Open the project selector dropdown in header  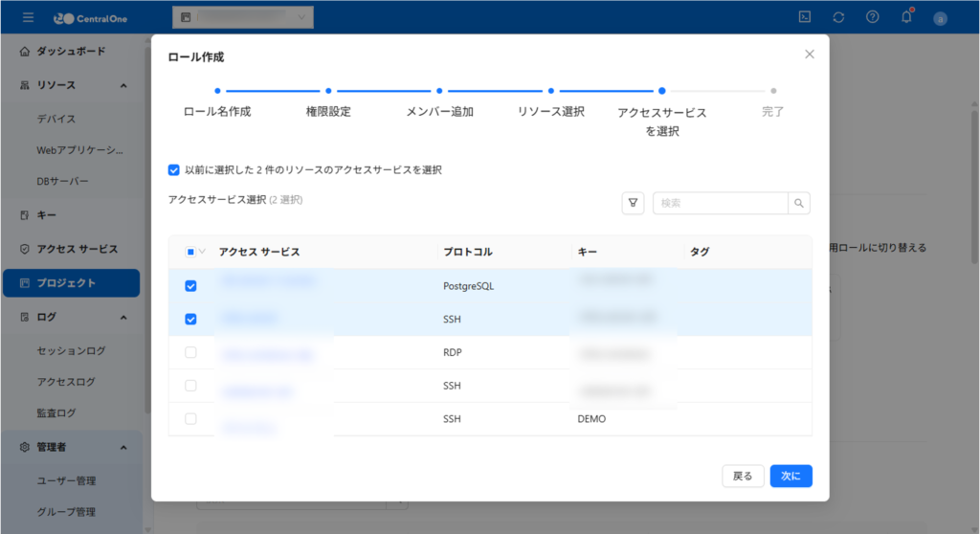click(x=242, y=17)
